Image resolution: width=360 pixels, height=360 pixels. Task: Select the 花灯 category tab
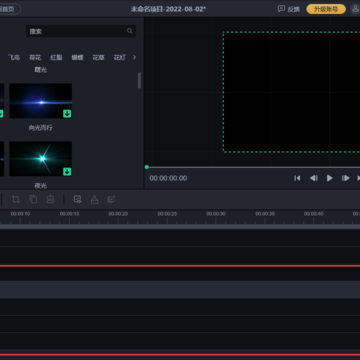pos(119,57)
